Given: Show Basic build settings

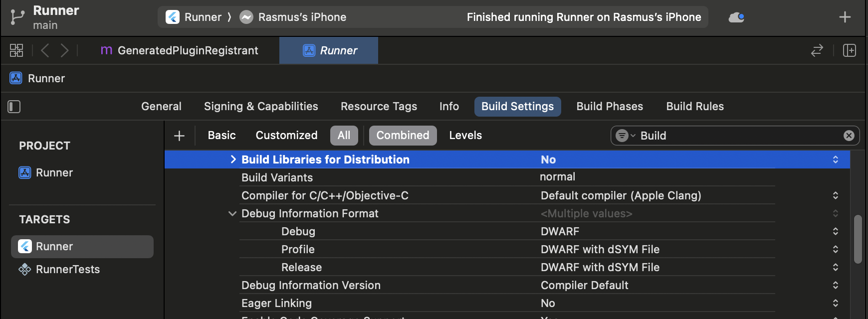Looking at the screenshot, I should tap(221, 136).
